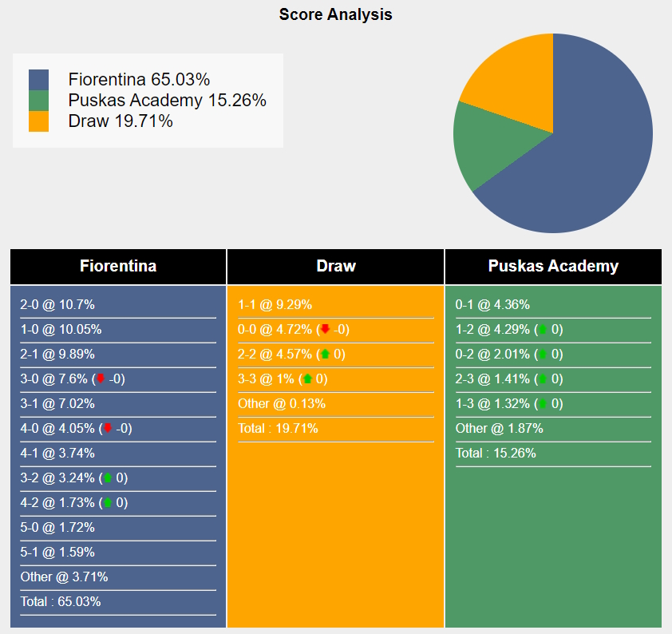The height and width of the screenshot is (634, 672).
Task: Click the green up arrow beside 3-3 @ 1%
Action: click(308, 378)
